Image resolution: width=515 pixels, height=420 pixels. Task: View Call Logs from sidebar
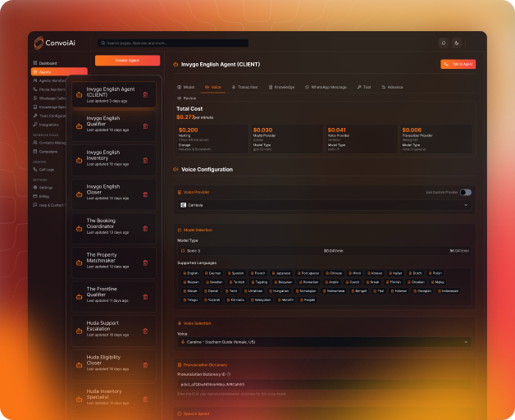[x=43, y=170]
